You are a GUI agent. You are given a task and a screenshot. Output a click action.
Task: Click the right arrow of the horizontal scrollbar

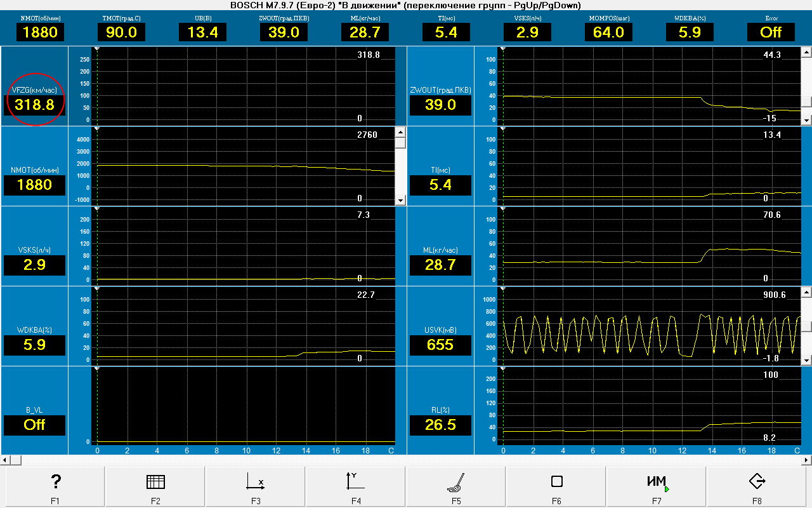(x=806, y=459)
